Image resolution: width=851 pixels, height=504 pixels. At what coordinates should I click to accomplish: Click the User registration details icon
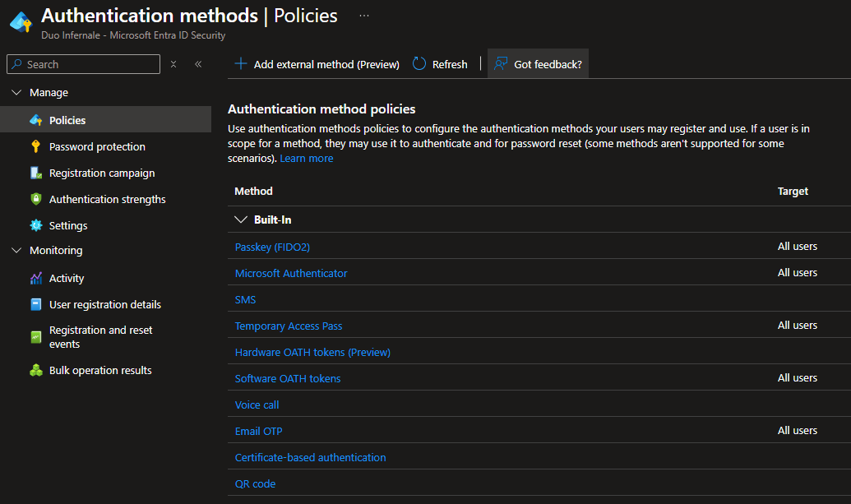pyautogui.click(x=35, y=304)
